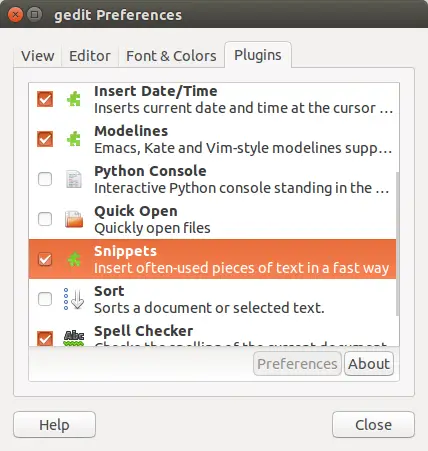Click the Sort plugin arrow icon
The image size is (428, 451).
point(74,299)
